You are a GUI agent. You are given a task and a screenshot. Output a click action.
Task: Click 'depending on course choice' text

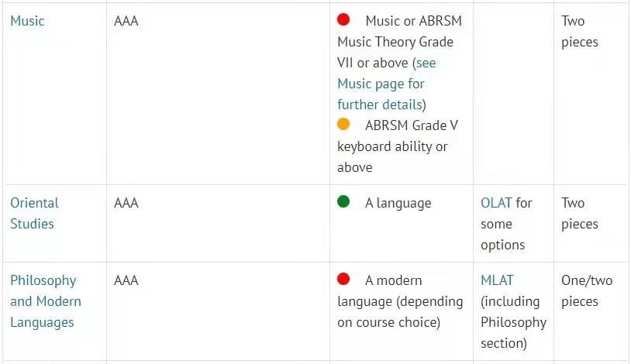point(400,311)
